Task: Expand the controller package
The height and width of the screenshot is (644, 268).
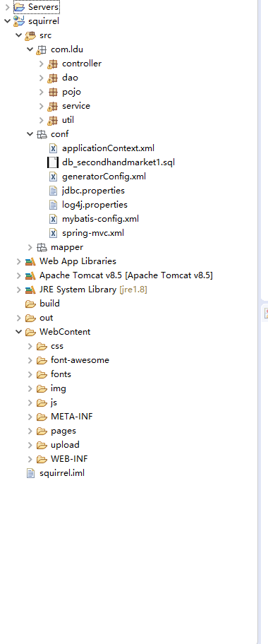Action: coord(41,64)
